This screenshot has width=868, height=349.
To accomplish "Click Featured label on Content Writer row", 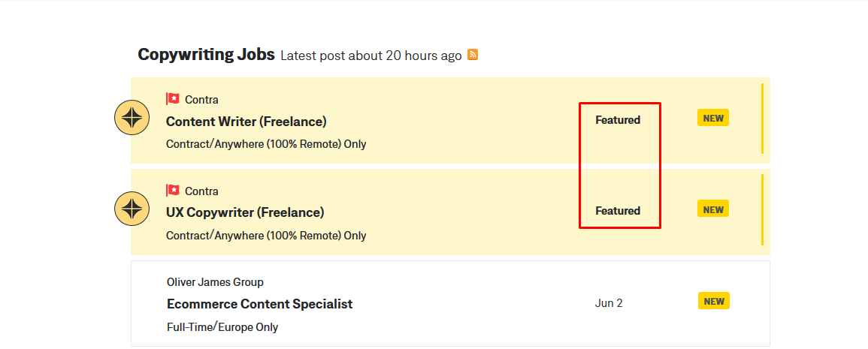I will (x=618, y=120).
